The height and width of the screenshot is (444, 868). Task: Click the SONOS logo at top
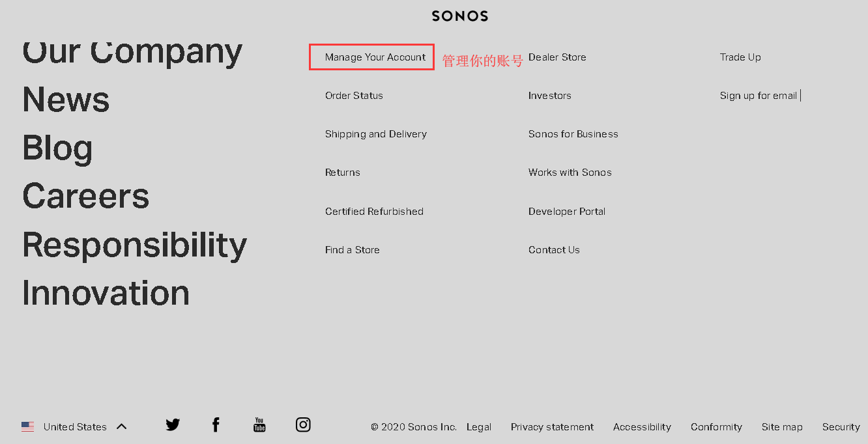460,16
